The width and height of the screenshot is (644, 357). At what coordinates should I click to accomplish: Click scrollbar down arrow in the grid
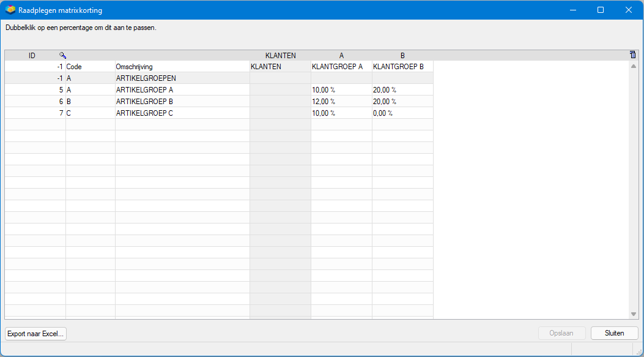633,314
